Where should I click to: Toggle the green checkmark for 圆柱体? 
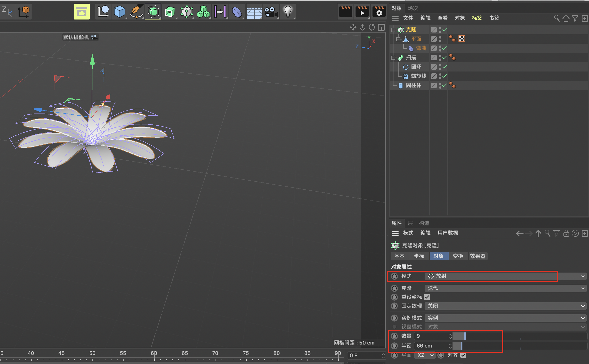tap(445, 85)
